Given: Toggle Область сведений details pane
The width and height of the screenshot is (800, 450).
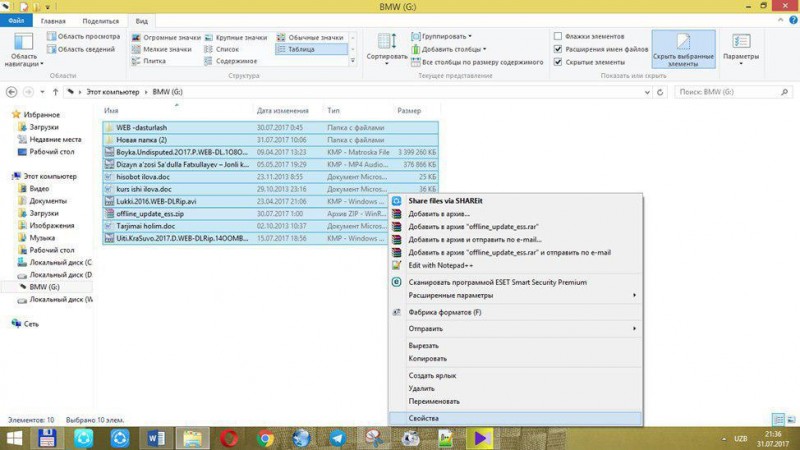Looking at the screenshot, I should [81, 49].
